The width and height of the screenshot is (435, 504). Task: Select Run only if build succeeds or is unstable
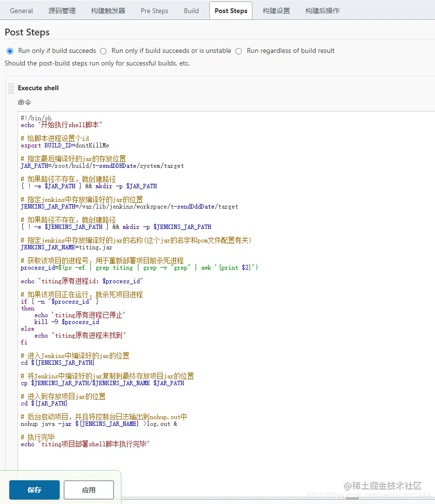(x=103, y=51)
